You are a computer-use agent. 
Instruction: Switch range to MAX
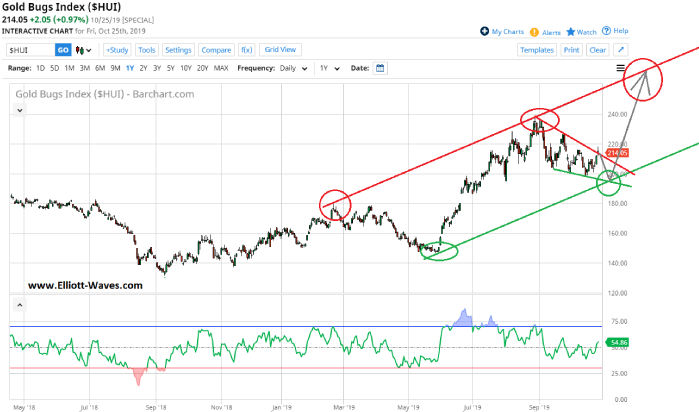pyautogui.click(x=221, y=68)
